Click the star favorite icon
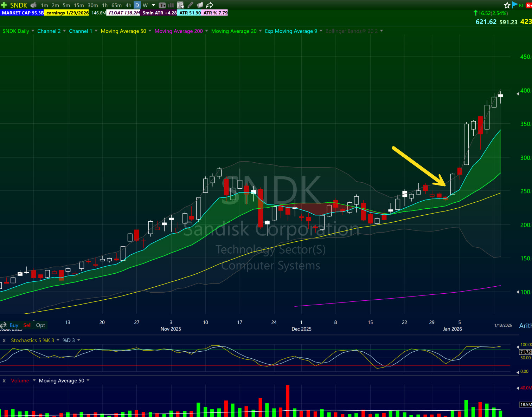The width and height of the screenshot is (532, 417). click(x=507, y=5)
